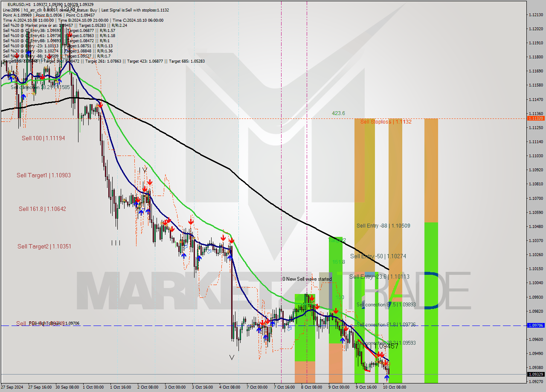Click the '9 Oct 16:00' time axis label

point(366,387)
